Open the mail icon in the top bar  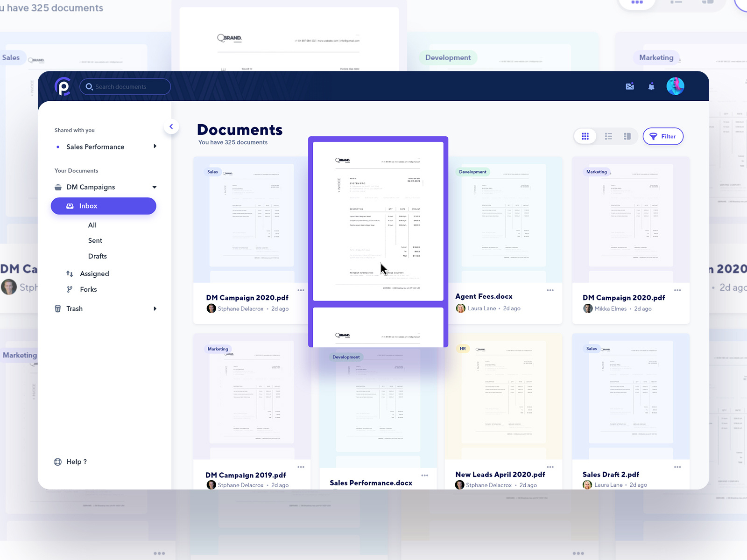[630, 86]
